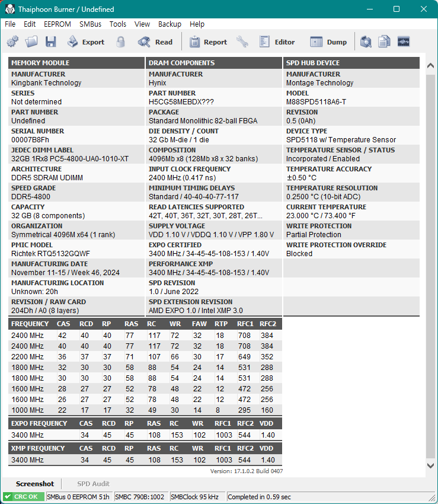Click 'SMBClock 95 kHz' in status bar

coord(195,497)
